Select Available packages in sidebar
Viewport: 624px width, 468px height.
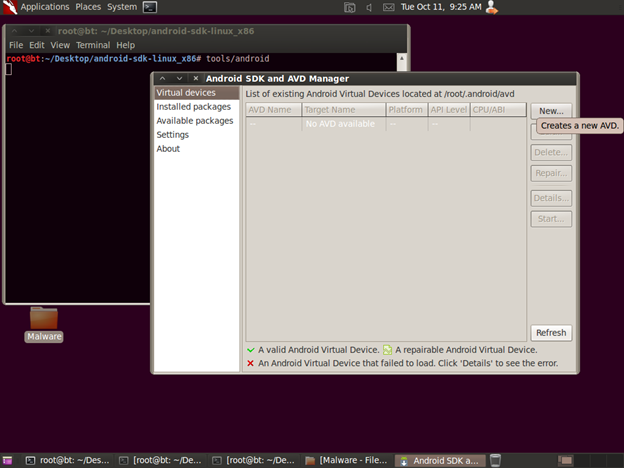point(194,121)
